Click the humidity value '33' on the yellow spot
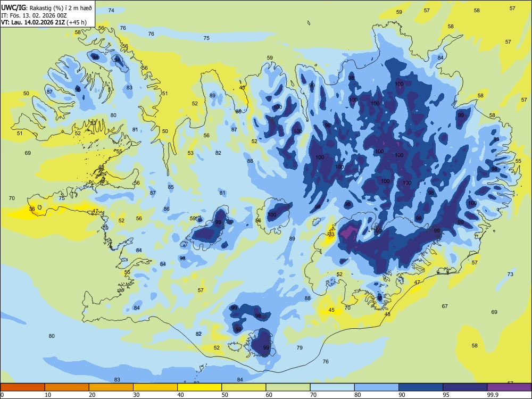This screenshot has width=532, height=399. (x=331, y=235)
